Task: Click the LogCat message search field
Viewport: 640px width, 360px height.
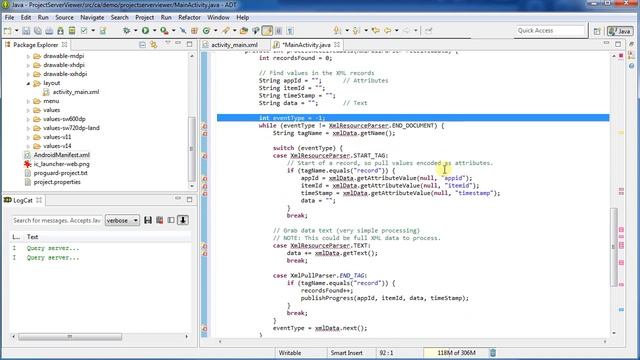Action: 56,220
